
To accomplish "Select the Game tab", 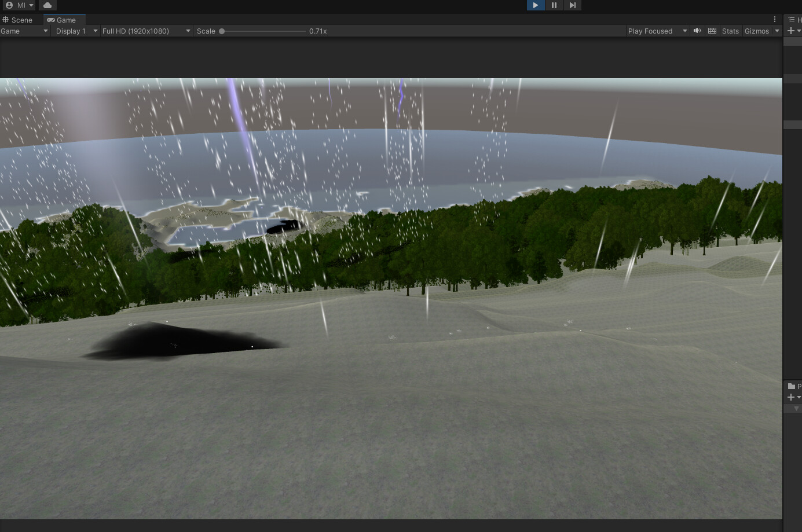I will pyautogui.click(x=64, y=20).
